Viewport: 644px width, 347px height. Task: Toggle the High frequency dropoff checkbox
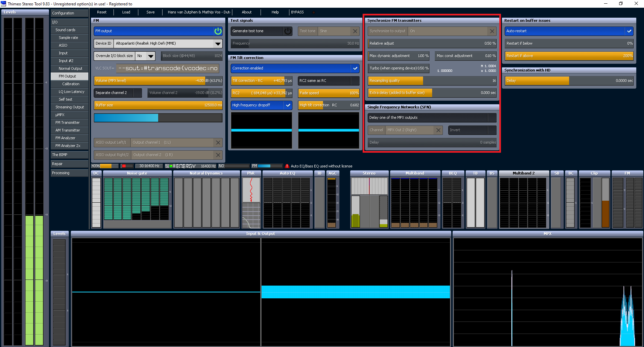click(288, 105)
